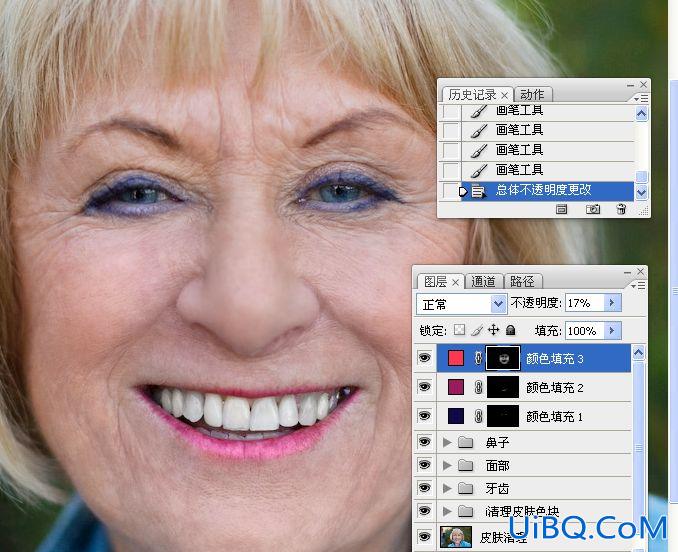Viewport: 678px width, 552px height.
Task: Click the lock image pixels brush icon
Action: pyautogui.click(x=477, y=330)
